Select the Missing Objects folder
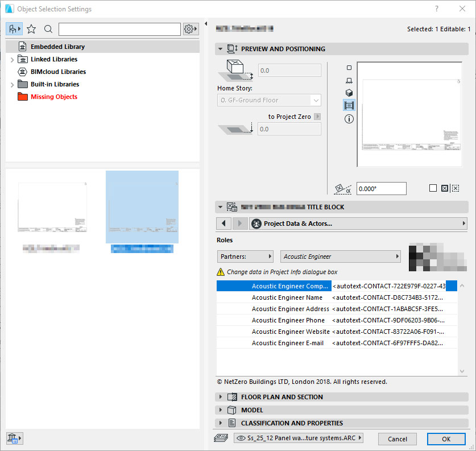Image resolution: width=476 pixels, height=451 pixels. coord(53,97)
